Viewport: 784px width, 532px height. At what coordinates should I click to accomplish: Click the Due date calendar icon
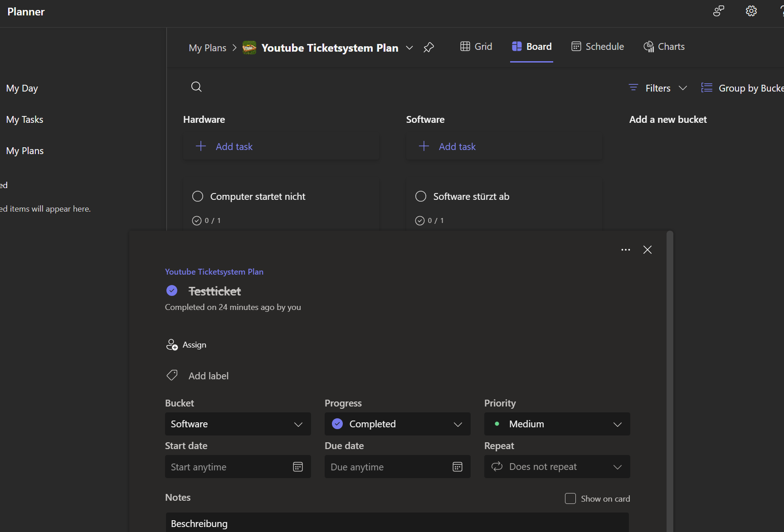tap(458, 467)
